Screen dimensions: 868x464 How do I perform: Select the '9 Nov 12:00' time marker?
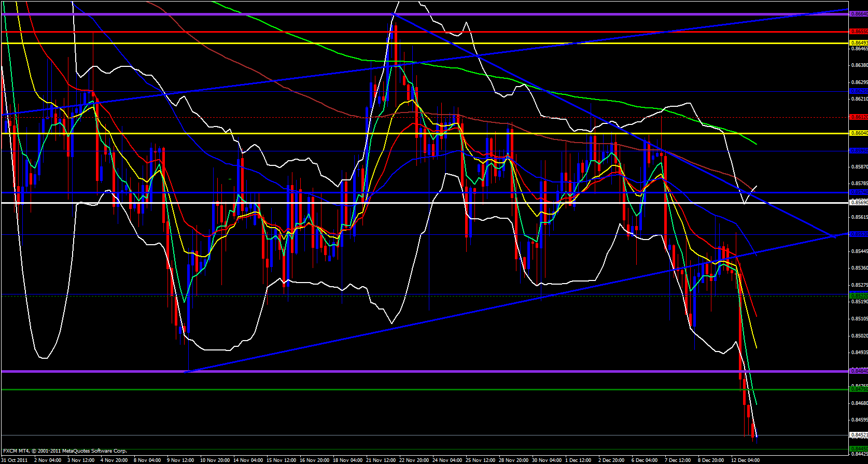[x=180, y=460]
